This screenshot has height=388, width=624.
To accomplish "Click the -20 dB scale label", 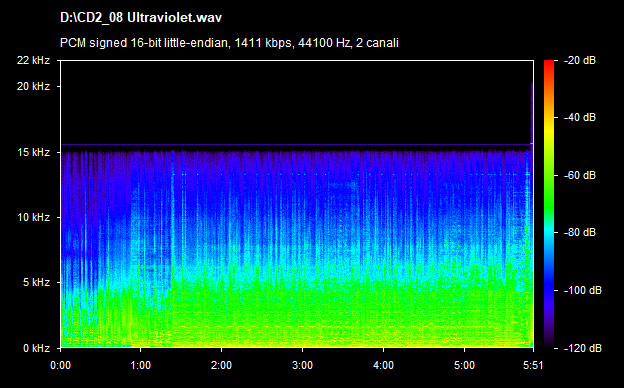I will [580, 60].
